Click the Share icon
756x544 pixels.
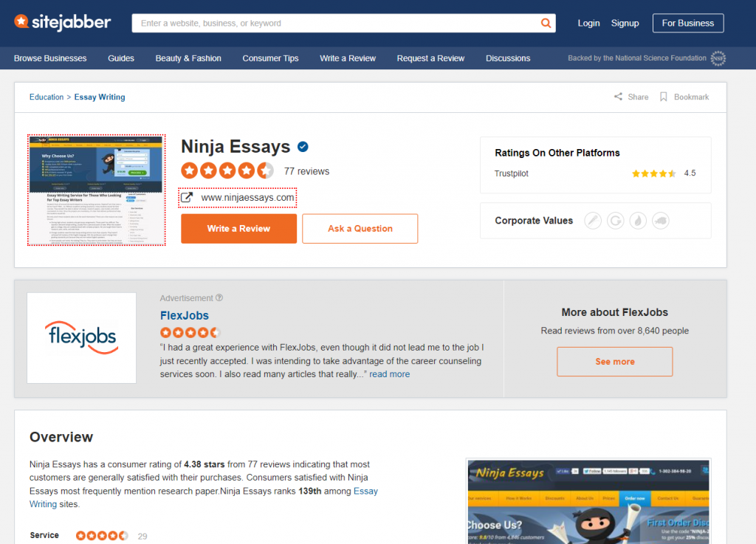[x=618, y=97]
